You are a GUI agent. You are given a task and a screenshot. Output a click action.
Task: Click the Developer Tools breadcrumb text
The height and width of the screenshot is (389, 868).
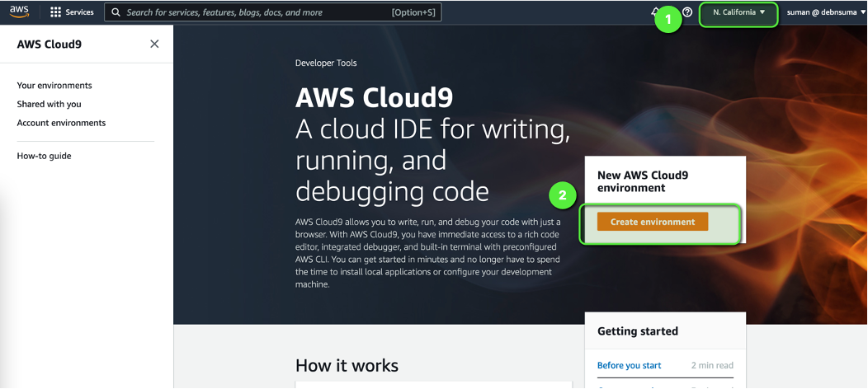point(326,63)
